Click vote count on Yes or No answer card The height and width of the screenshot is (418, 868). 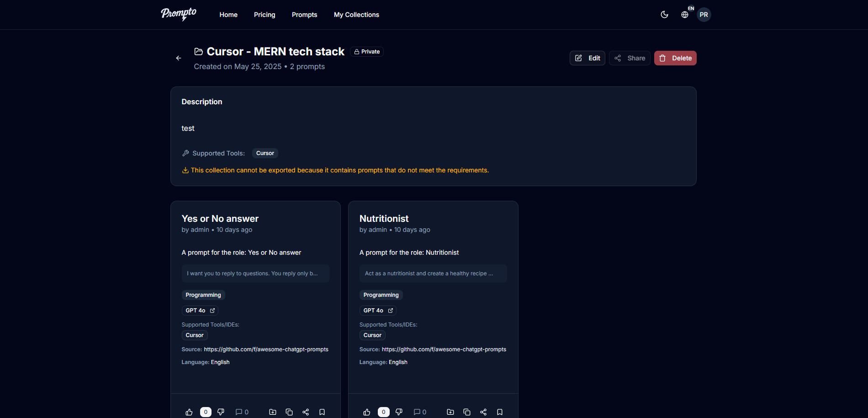[x=206, y=412]
